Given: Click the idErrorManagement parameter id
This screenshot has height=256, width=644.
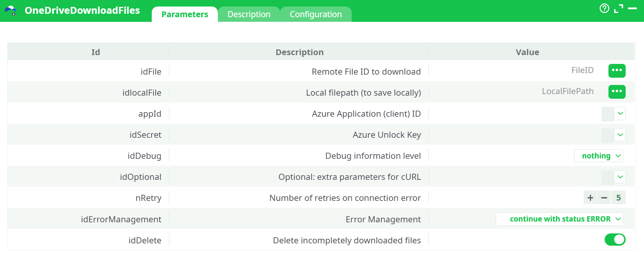Looking at the screenshot, I should (121, 220).
